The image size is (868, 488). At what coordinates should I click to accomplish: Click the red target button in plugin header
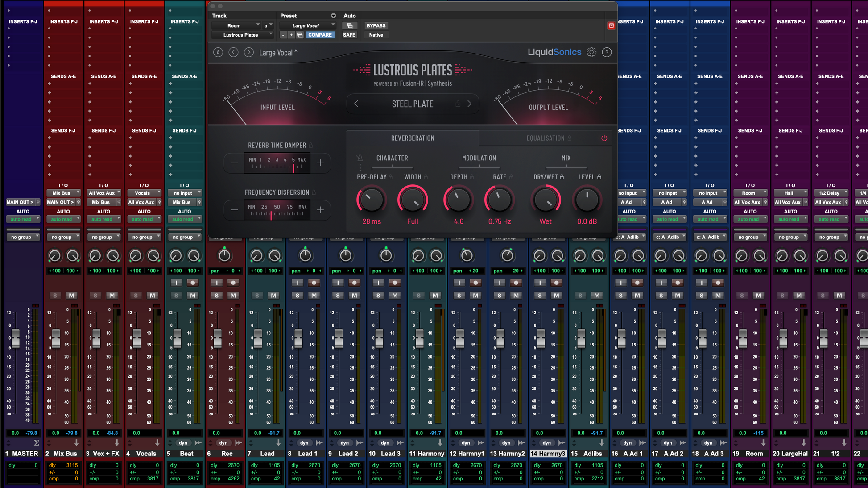(x=611, y=25)
